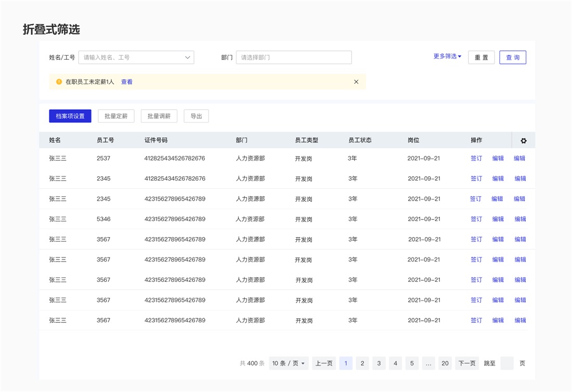Close the 在职员工未定薪 alert banner
Viewport: 572px width, 392px height.
(x=356, y=82)
